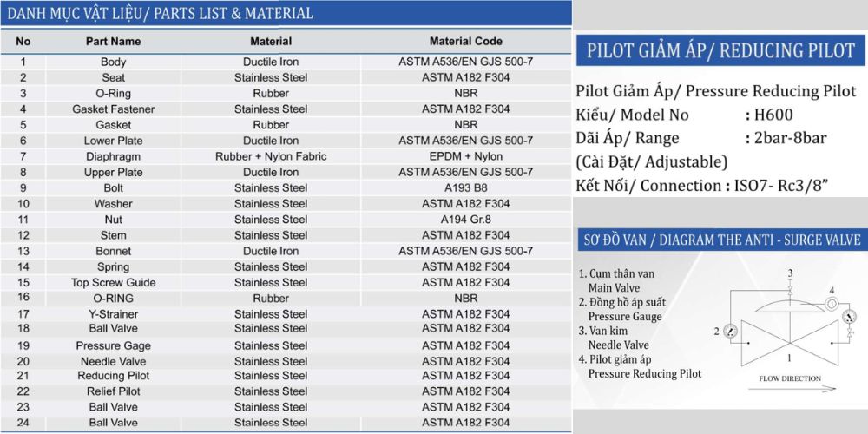Select the EPDM + Nylon material code

click(465, 156)
